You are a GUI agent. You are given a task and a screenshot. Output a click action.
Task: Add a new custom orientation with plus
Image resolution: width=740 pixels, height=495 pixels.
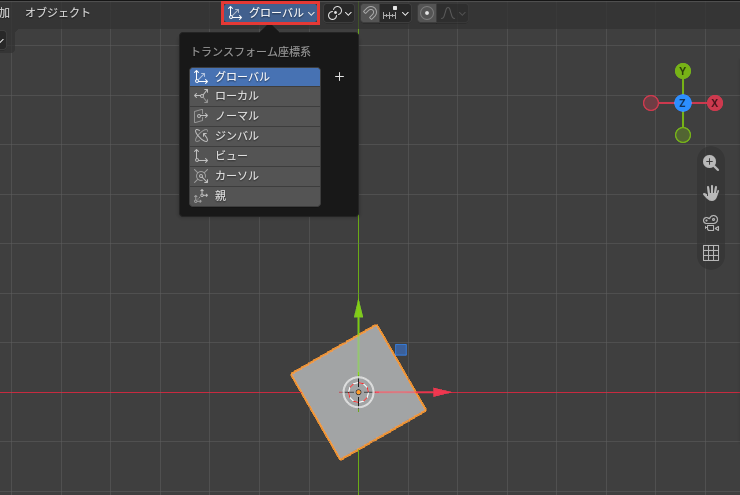click(x=339, y=76)
